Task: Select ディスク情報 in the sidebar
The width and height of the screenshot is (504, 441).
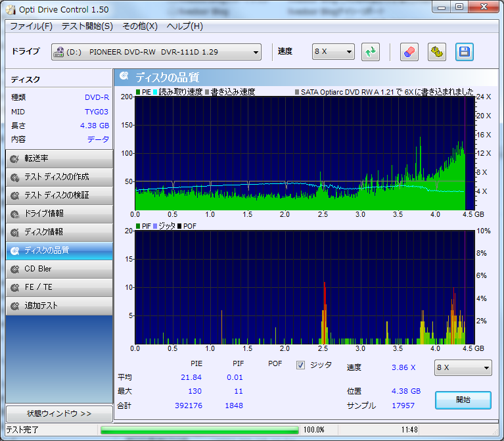Action: pyautogui.click(x=59, y=232)
